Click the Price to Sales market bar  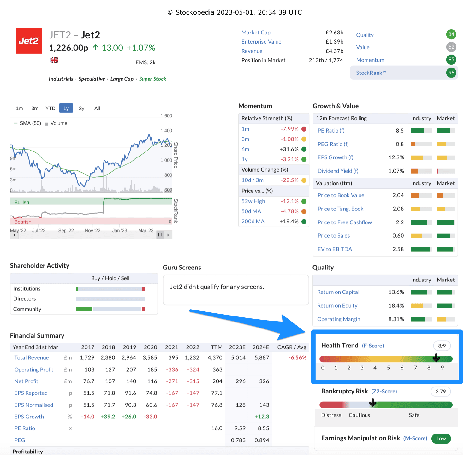(x=446, y=236)
